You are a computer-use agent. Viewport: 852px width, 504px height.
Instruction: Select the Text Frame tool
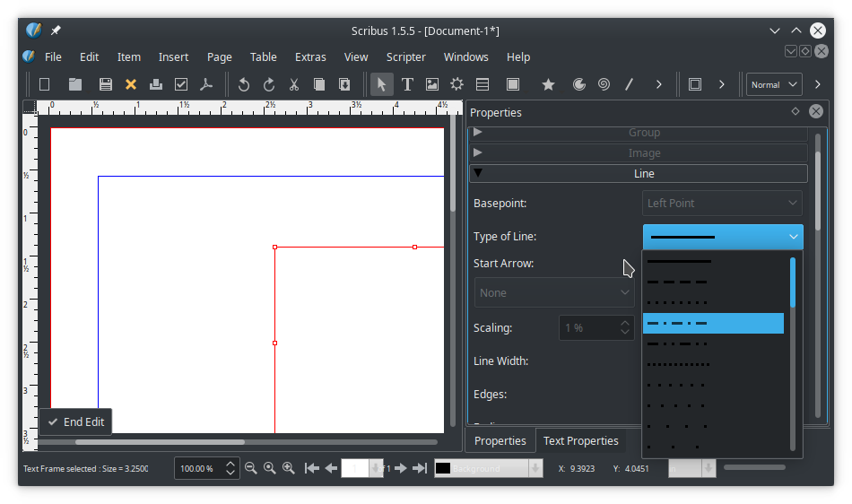[407, 84]
